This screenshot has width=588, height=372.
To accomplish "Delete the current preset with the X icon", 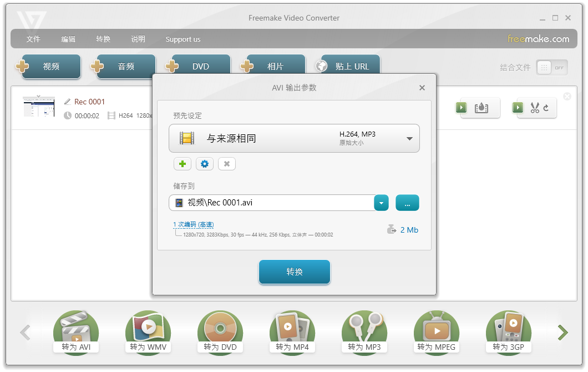I will point(226,164).
